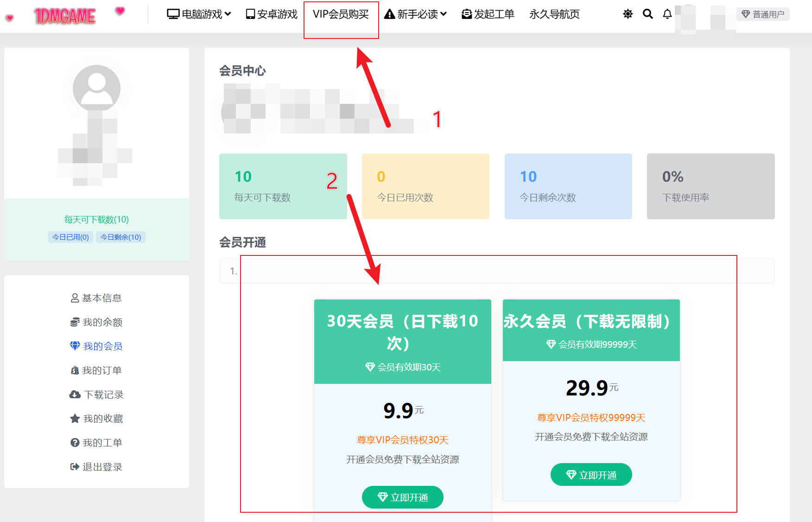Expand the 电脑游戏 dropdown menu

click(199, 14)
